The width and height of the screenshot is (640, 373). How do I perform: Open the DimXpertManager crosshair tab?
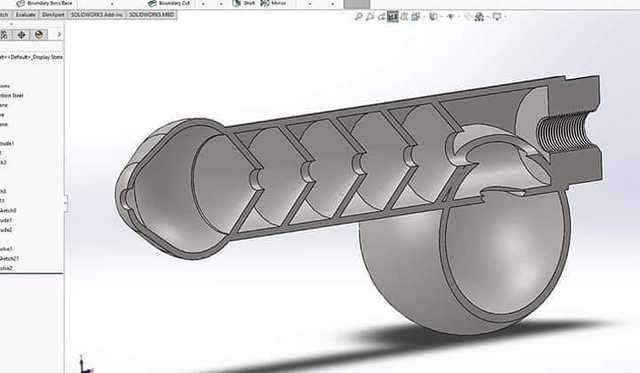tap(21, 35)
